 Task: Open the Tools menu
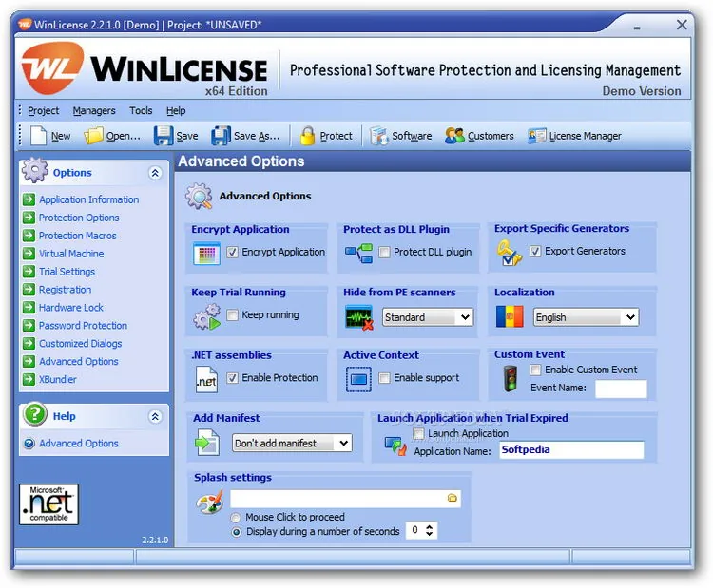pos(141,110)
